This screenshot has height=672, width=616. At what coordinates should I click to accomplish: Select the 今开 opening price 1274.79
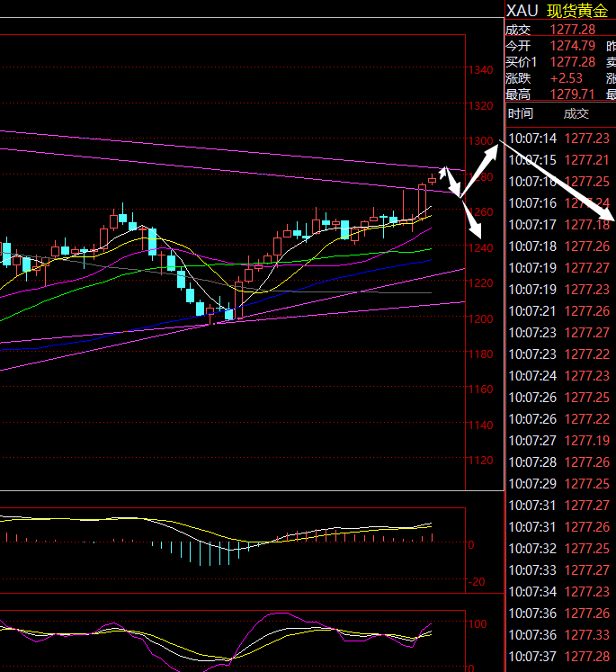click(x=573, y=46)
